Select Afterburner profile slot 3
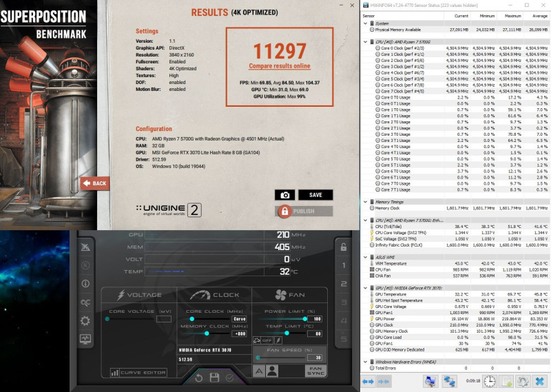The image size is (551, 392). tap(344, 302)
